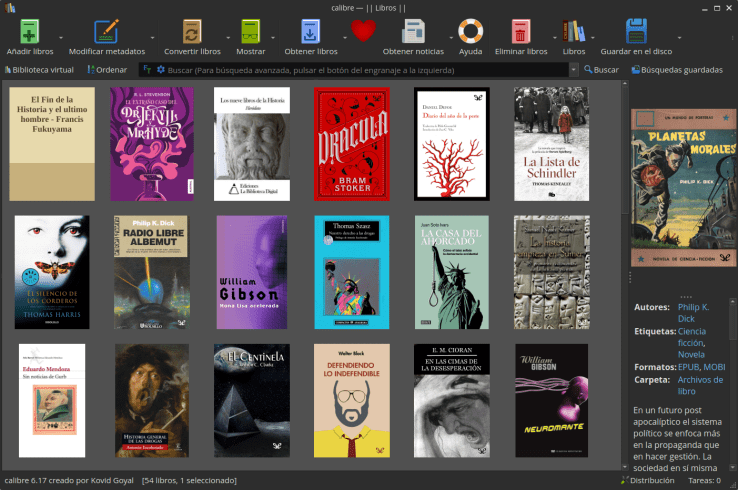Select the Dracula Bram Stoker cover
Screen dimensions: 738x490
click(352, 144)
